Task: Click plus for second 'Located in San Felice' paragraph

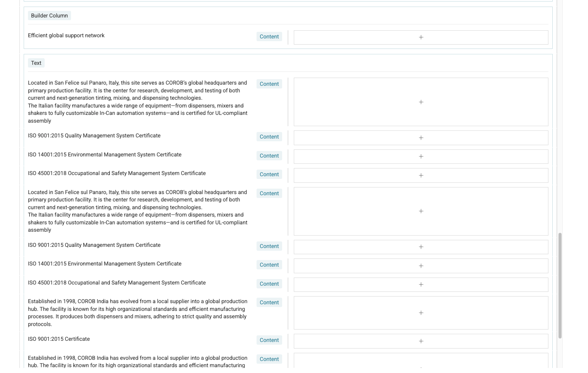Action: (421, 211)
